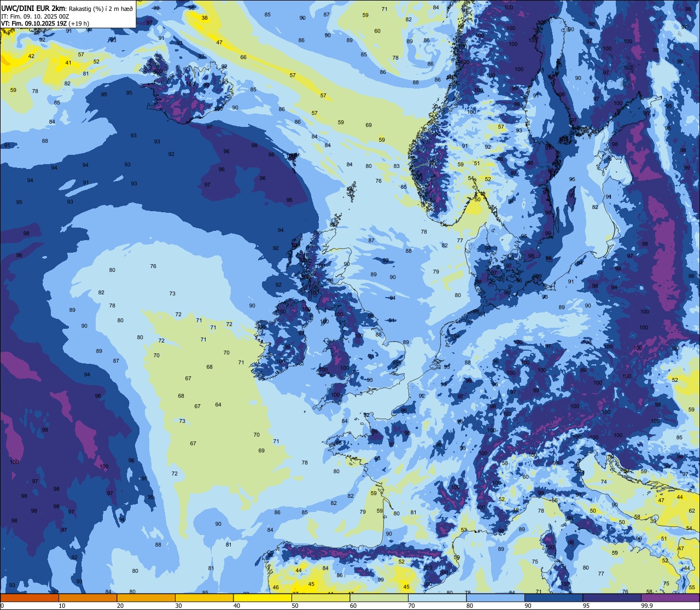This screenshot has height=610, width=700.
Task: Click the 'VT: Fim. 09.10.2025 19Z' line
Action: [34, 24]
